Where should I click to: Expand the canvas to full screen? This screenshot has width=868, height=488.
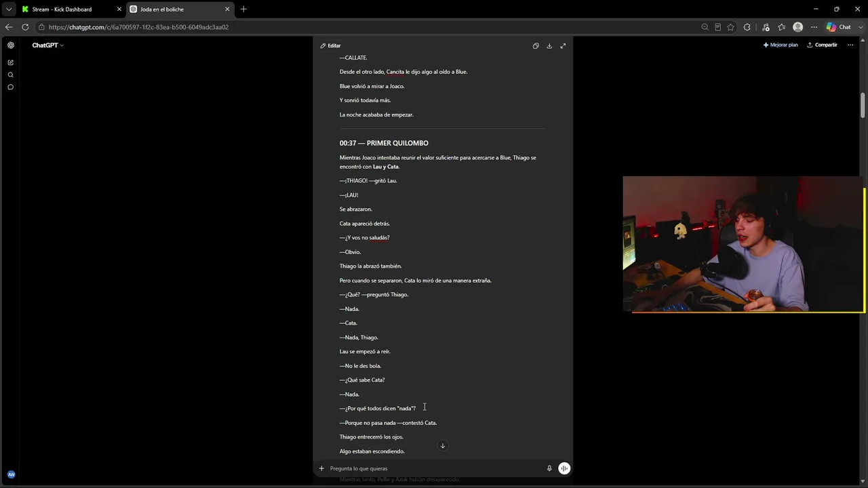pos(563,45)
